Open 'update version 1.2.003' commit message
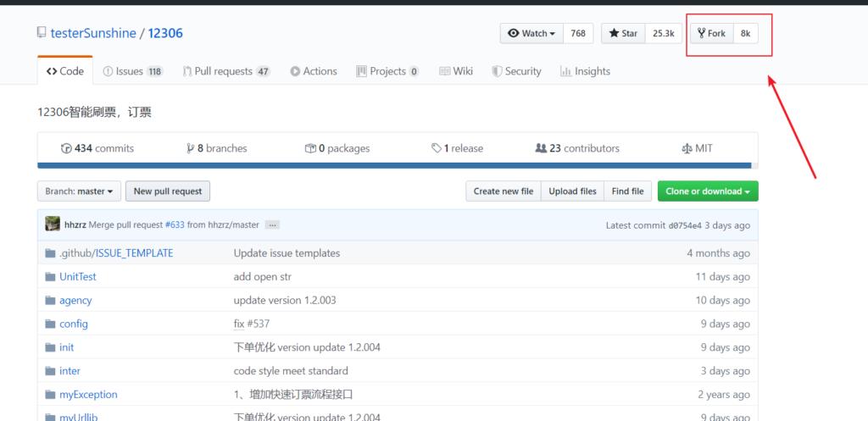 click(x=285, y=301)
